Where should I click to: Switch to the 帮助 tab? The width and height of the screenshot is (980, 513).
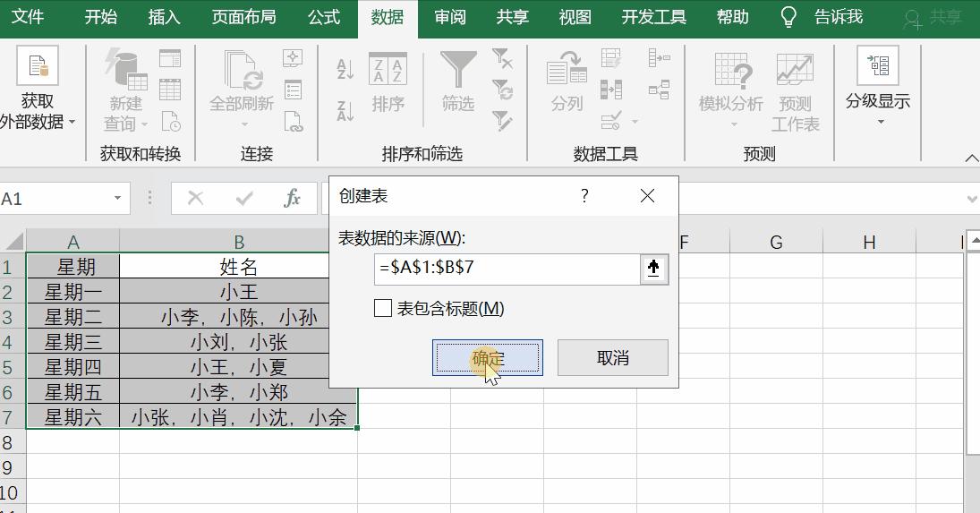point(732,17)
